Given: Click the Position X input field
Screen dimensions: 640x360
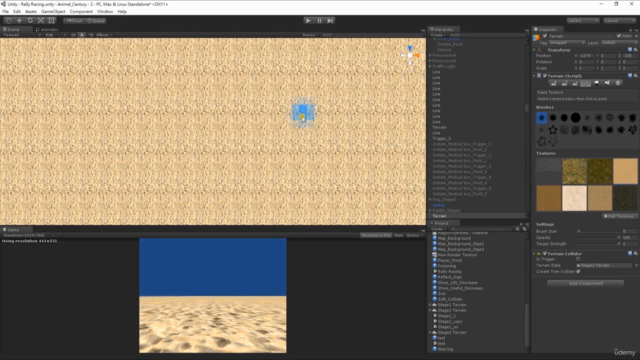Looking at the screenshot, I should coord(587,56).
